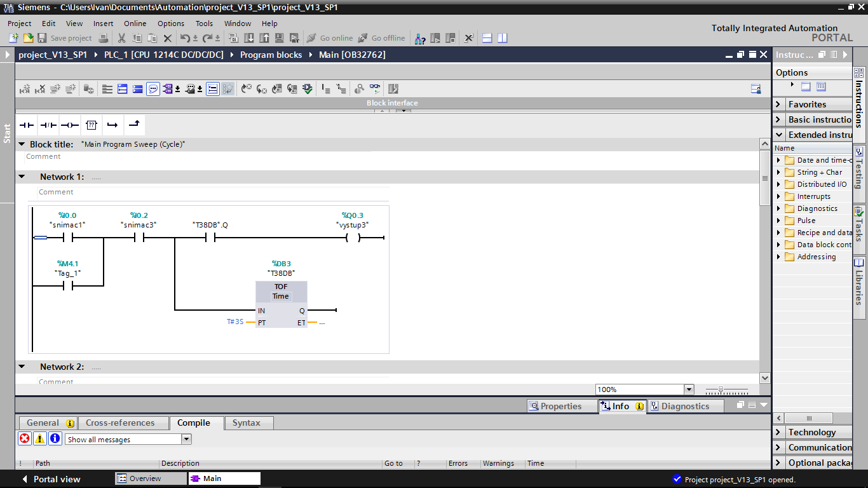The height and width of the screenshot is (488, 868).
Task: Insert an empty box instruction
Action: (92, 125)
